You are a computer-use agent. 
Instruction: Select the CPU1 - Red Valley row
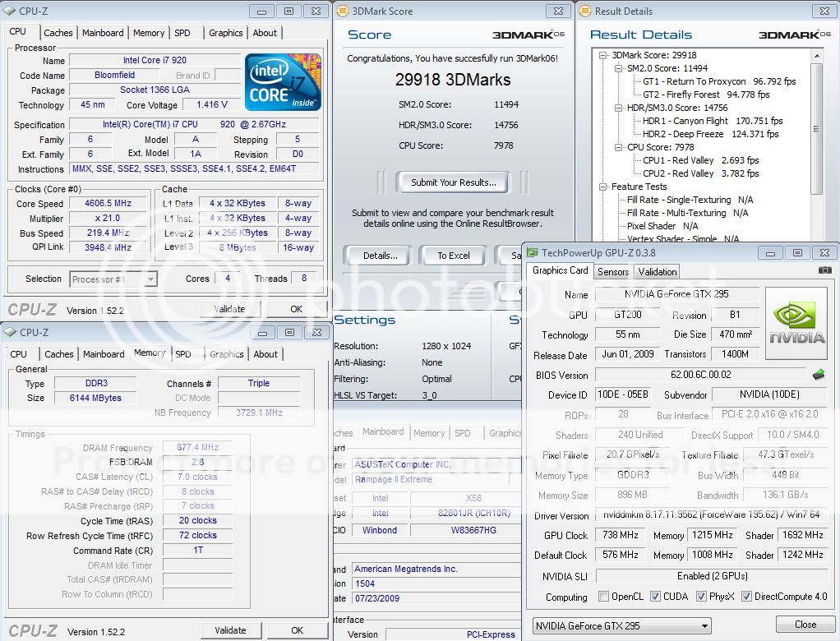(x=701, y=160)
